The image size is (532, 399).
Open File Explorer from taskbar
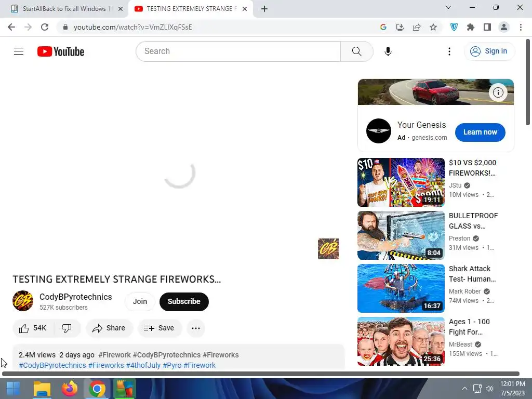point(42,389)
